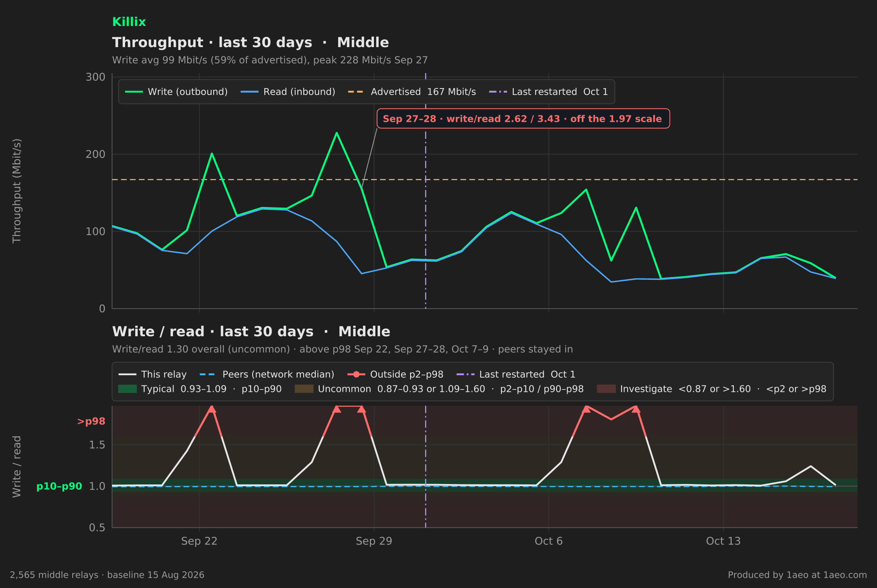877x588 pixels.
Task: Click the Write / read vertical axis label
Action: (17, 467)
